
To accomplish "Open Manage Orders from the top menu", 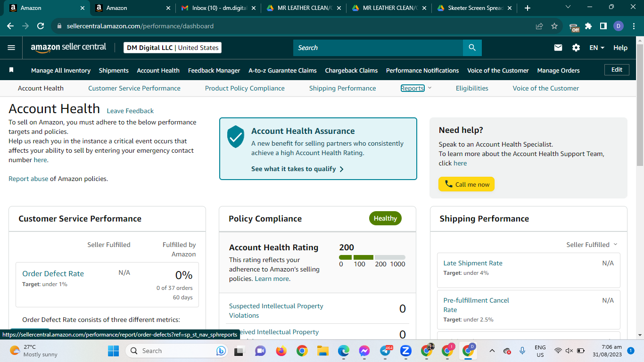I will coord(558,70).
